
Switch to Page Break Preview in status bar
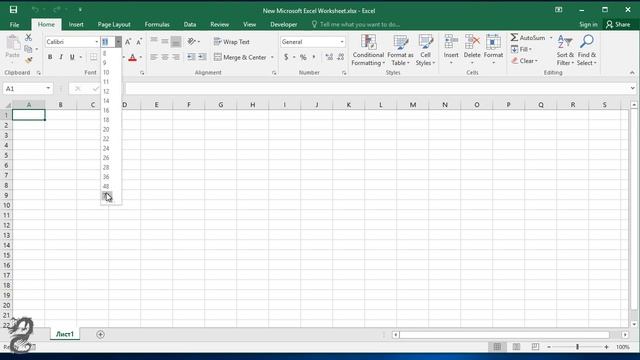tap(535, 347)
